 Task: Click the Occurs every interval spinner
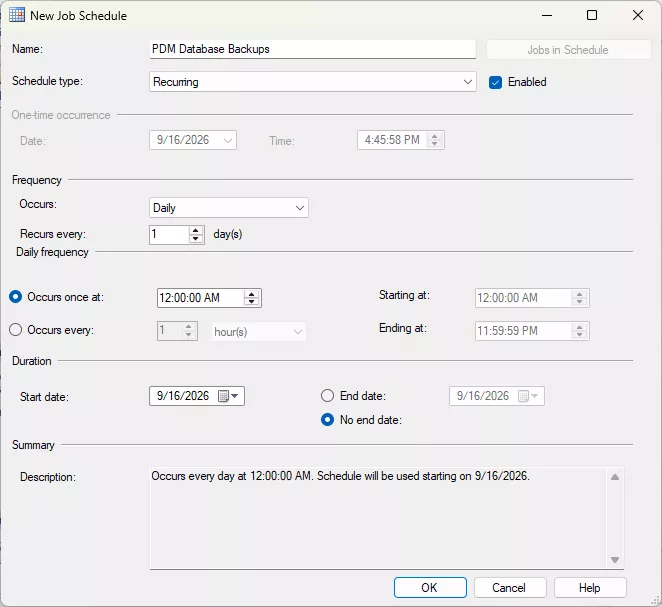189,331
